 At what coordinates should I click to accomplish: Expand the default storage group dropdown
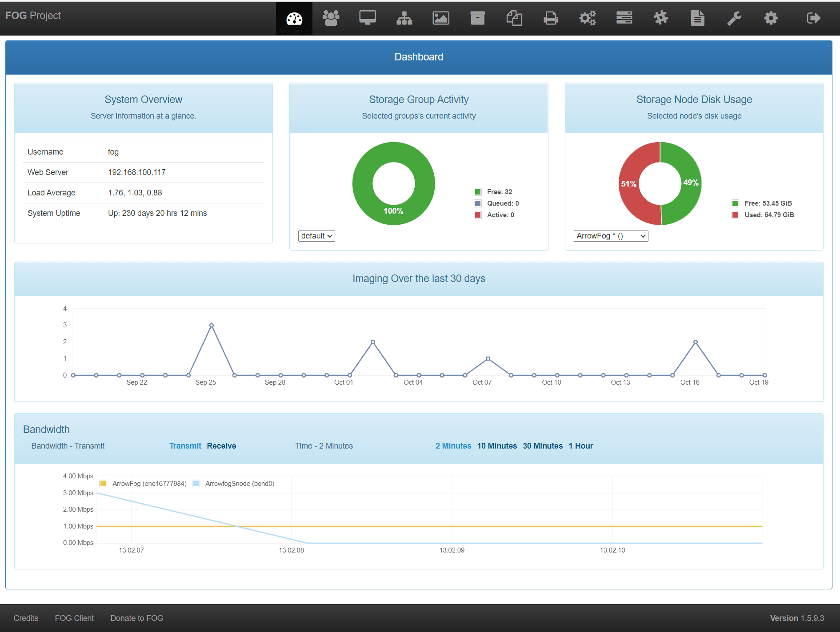(x=316, y=236)
